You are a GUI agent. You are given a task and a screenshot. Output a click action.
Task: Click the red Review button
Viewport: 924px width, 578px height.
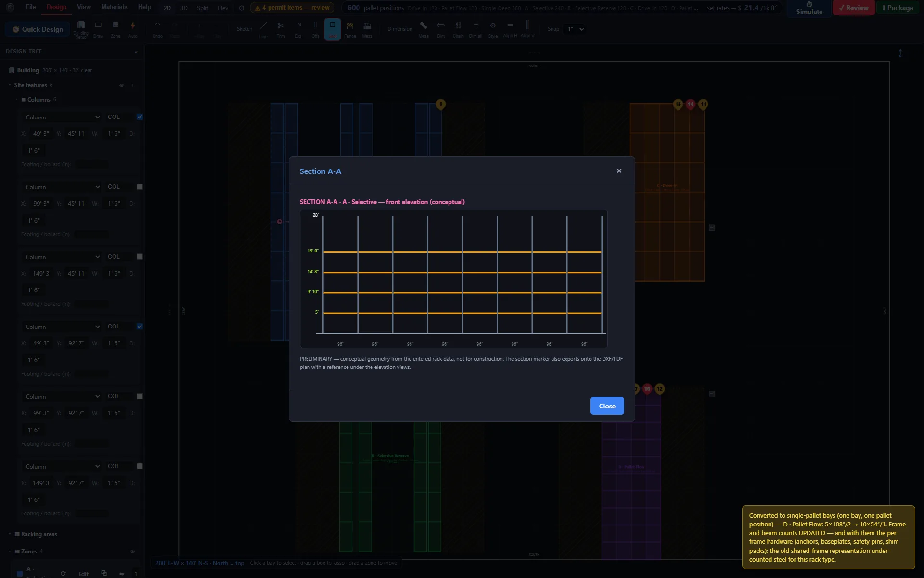coord(854,8)
